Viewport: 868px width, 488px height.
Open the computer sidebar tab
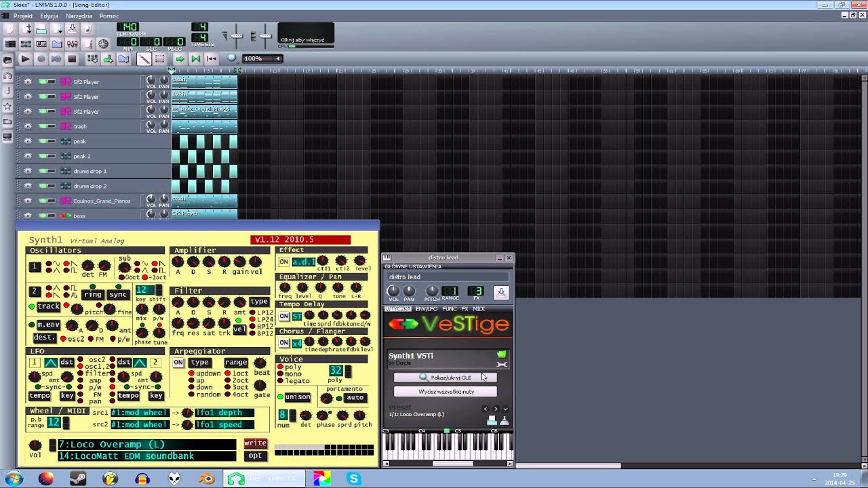[x=7, y=138]
